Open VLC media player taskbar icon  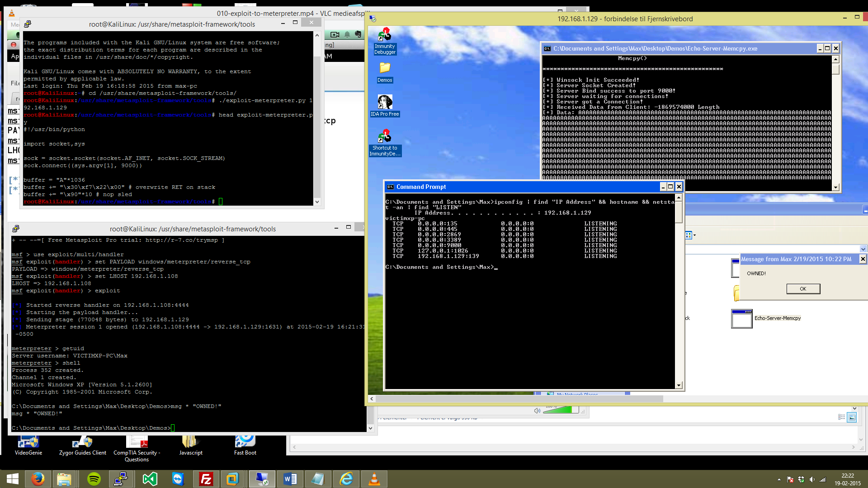(x=374, y=479)
